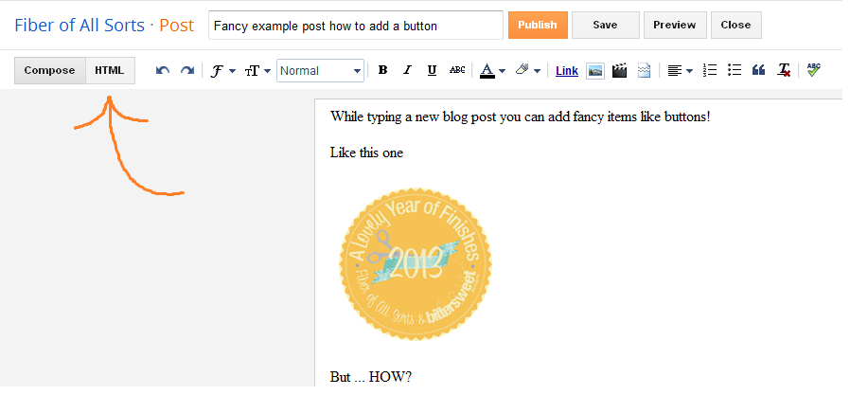
Task: Undo the last edit
Action: click(x=162, y=70)
